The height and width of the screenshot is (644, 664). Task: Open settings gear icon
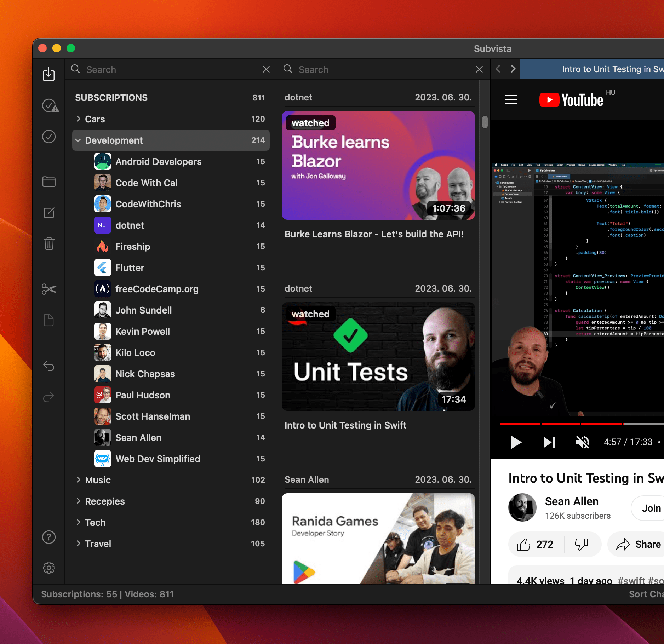point(48,568)
